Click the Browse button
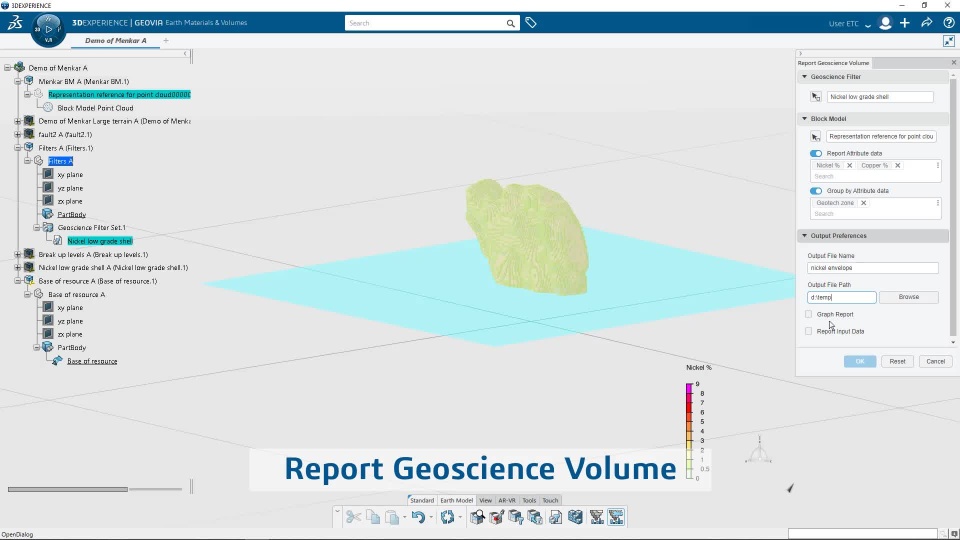The image size is (960, 540). point(909,297)
